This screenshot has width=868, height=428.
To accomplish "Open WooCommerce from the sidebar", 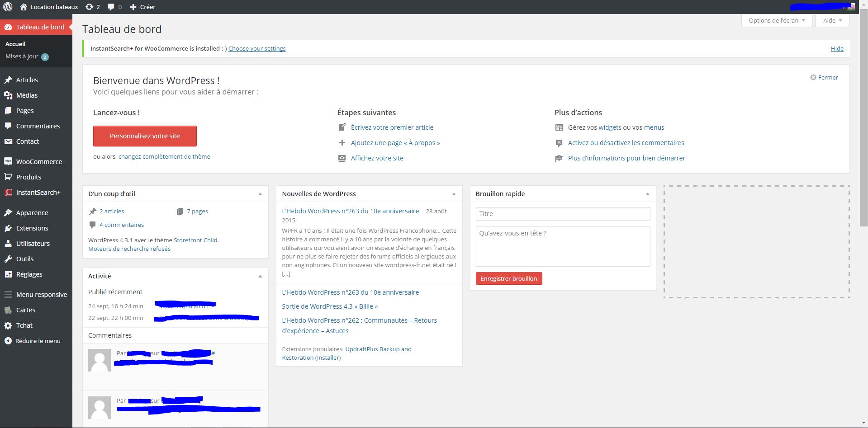I will [x=39, y=162].
